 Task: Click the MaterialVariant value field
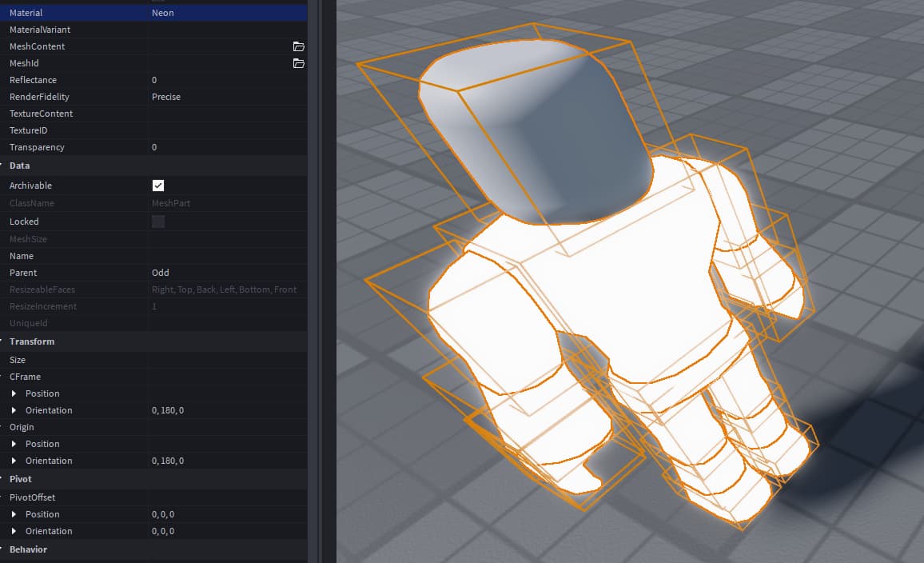click(x=228, y=30)
